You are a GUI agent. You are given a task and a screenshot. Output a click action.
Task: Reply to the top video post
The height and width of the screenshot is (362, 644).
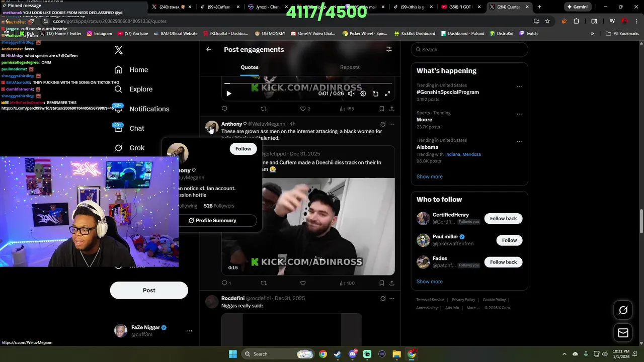click(224, 109)
